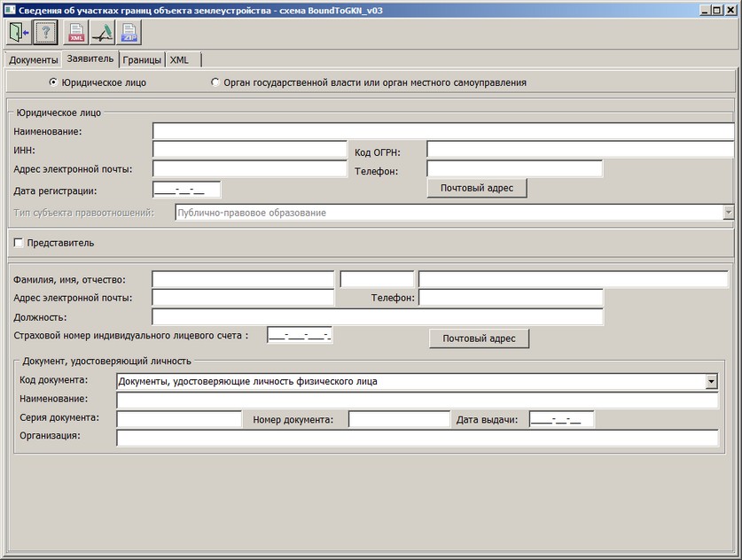Click the exit door icon in toolbar
The height and width of the screenshot is (560, 742).
click(19, 33)
